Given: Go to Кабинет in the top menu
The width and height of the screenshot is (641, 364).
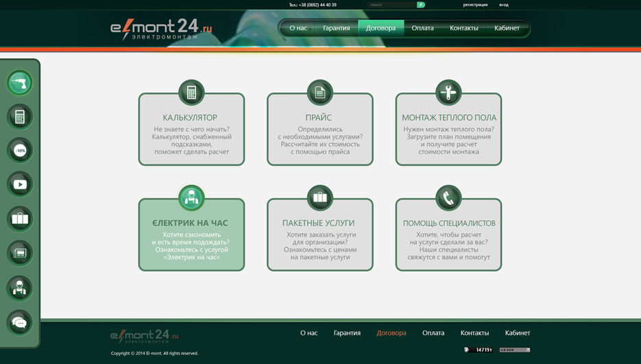Looking at the screenshot, I should [507, 28].
